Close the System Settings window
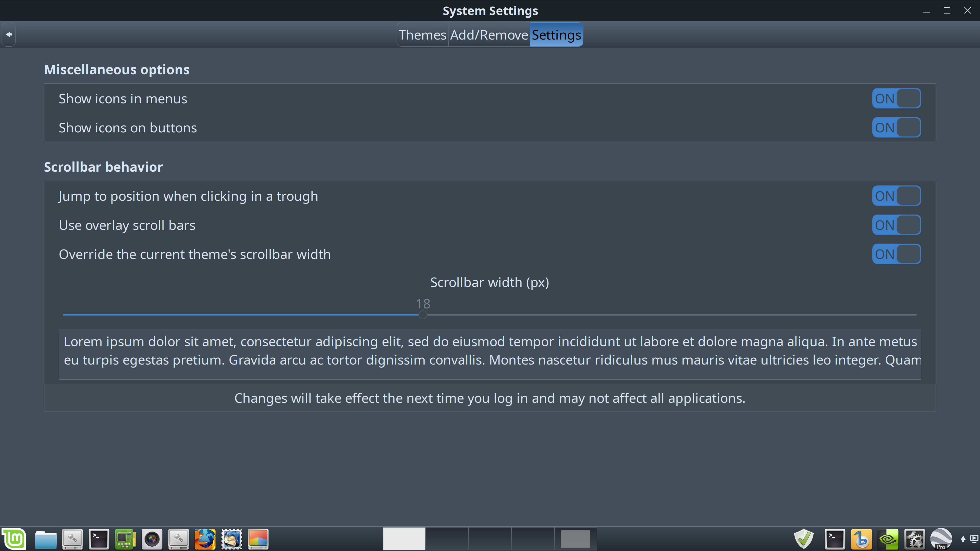This screenshot has height=551, width=980. click(967, 11)
